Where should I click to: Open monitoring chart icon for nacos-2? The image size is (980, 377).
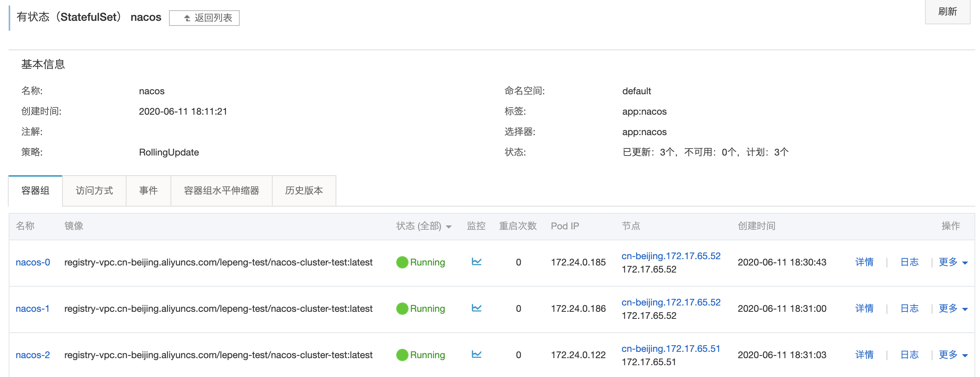tap(476, 354)
